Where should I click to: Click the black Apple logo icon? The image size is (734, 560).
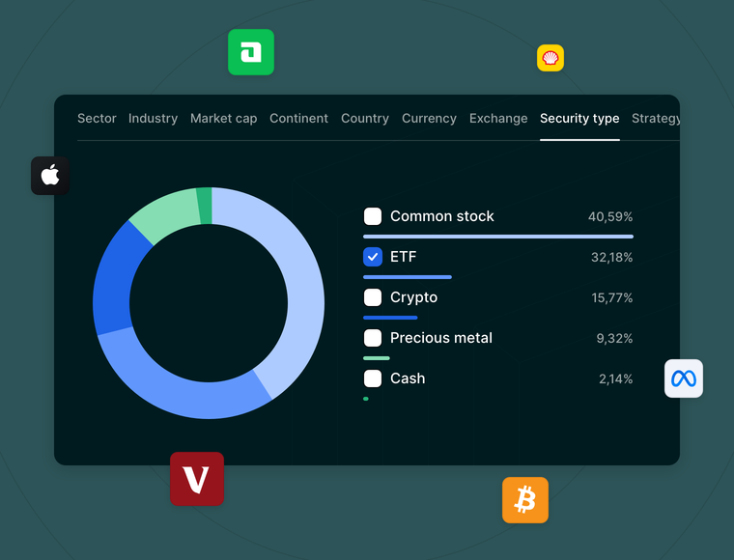[50, 176]
